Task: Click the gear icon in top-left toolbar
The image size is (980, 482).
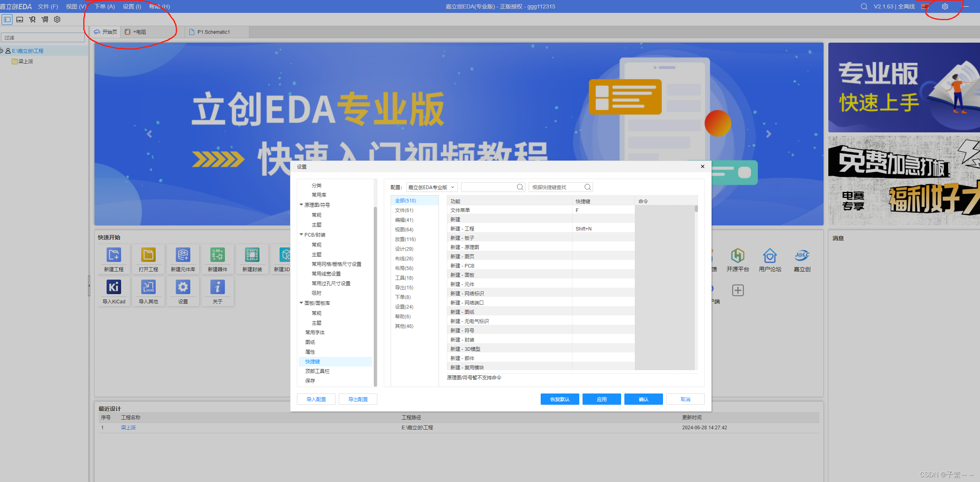Action: coord(57,19)
